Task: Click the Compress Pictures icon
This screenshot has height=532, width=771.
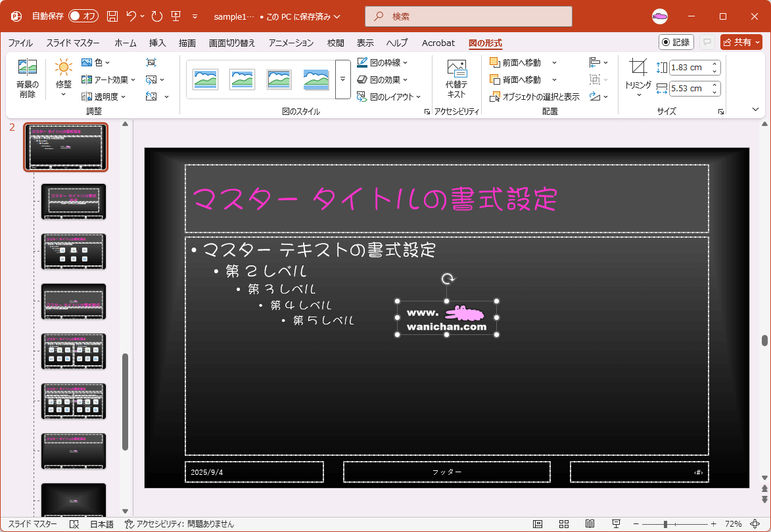Action: pos(151,62)
